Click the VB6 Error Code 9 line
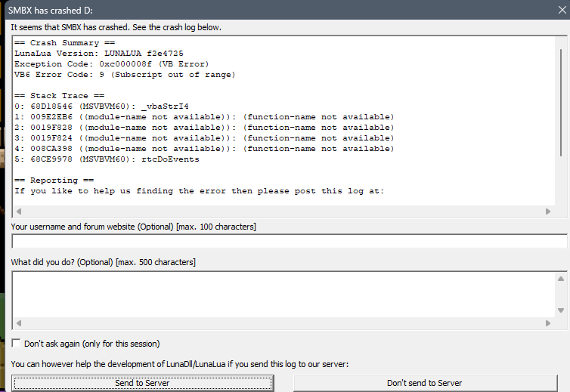Viewport: 570px width, 392px height. coord(125,75)
